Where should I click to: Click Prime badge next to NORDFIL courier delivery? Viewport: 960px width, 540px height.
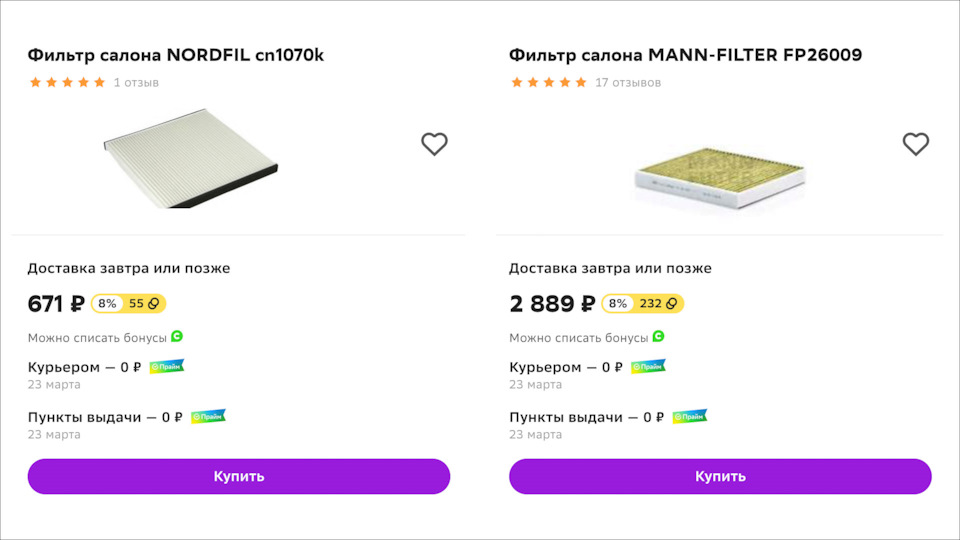tap(167, 367)
